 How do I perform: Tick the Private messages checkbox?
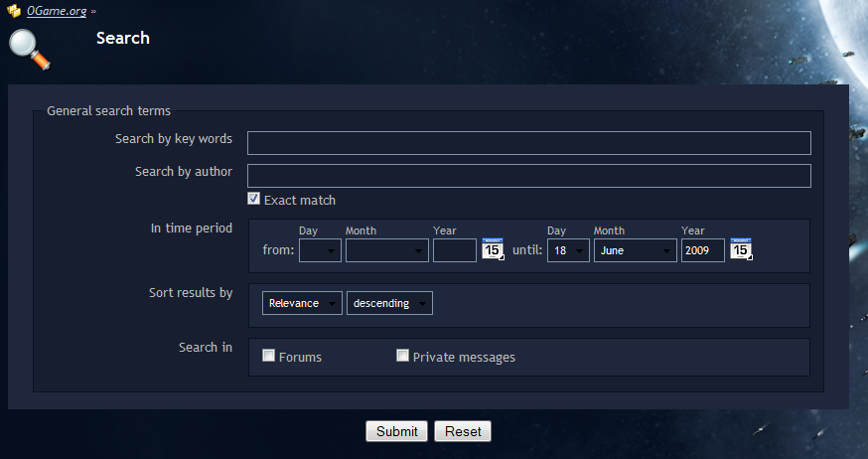coord(403,356)
